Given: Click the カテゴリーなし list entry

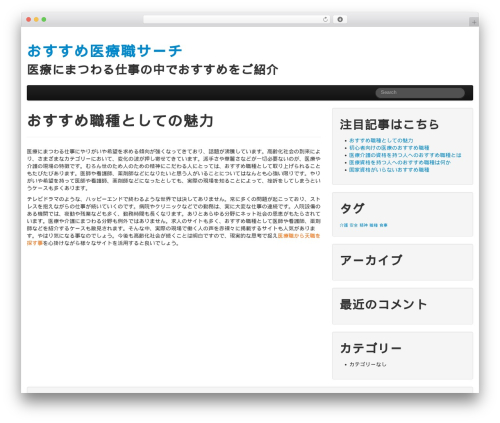Looking at the screenshot, I should click(368, 365).
